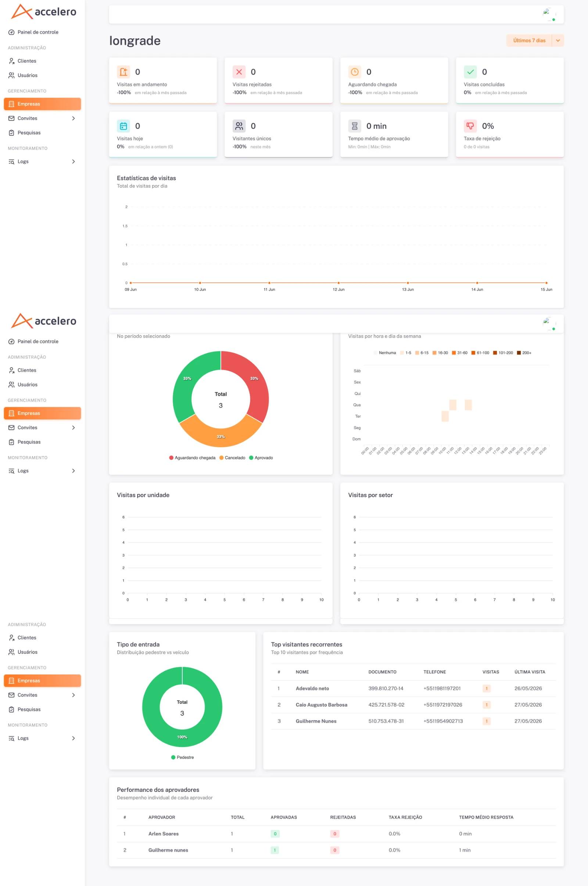Click the TAXA REJEIÇÃO column header
This screenshot has width=588, height=886.
(405, 817)
